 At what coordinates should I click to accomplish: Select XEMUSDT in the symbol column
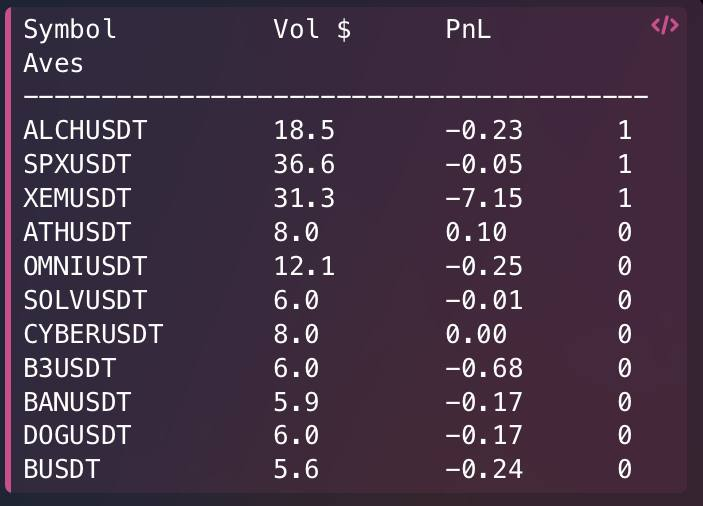(78, 199)
